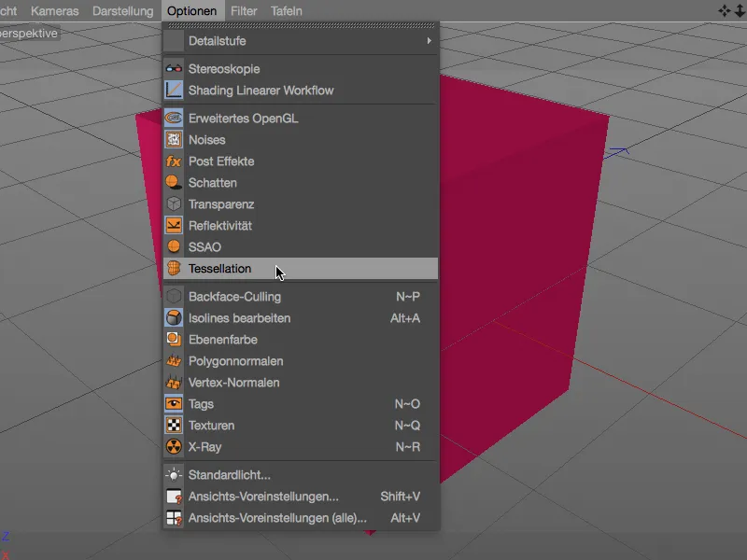The height and width of the screenshot is (560, 747).
Task: Click the Polygonnormalen label
Action: coord(236,361)
